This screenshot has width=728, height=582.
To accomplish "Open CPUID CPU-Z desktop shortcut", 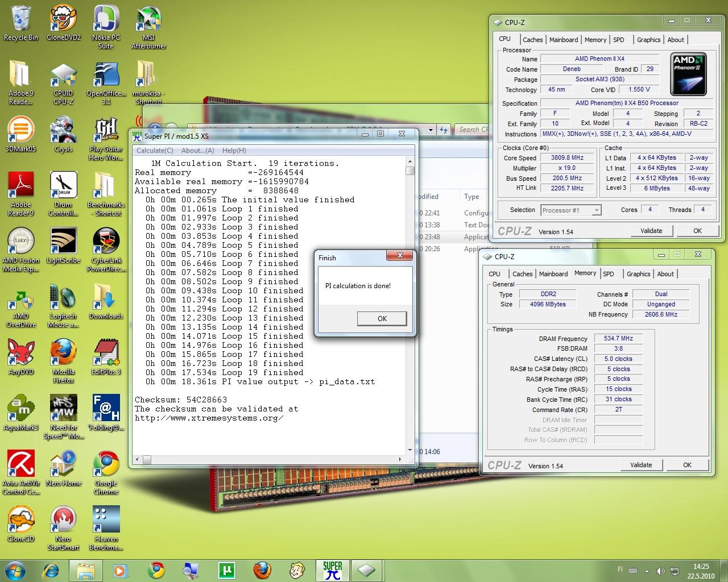I will (63, 83).
